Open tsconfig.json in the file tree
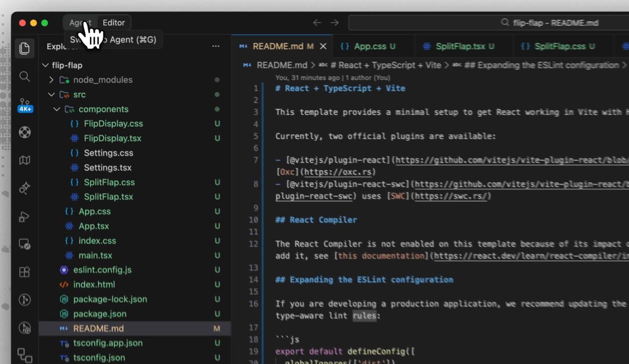This screenshot has width=629, height=364. (x=99, y=358)
